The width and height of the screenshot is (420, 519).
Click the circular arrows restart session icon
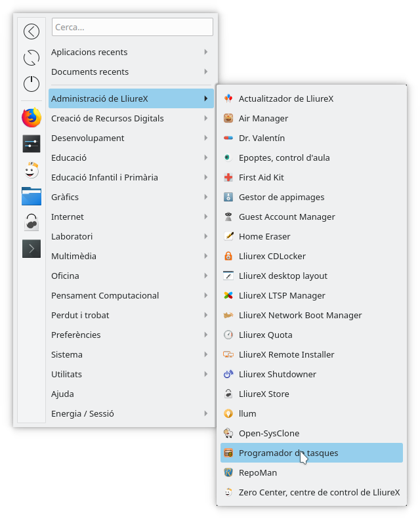[x=31, y=58]
